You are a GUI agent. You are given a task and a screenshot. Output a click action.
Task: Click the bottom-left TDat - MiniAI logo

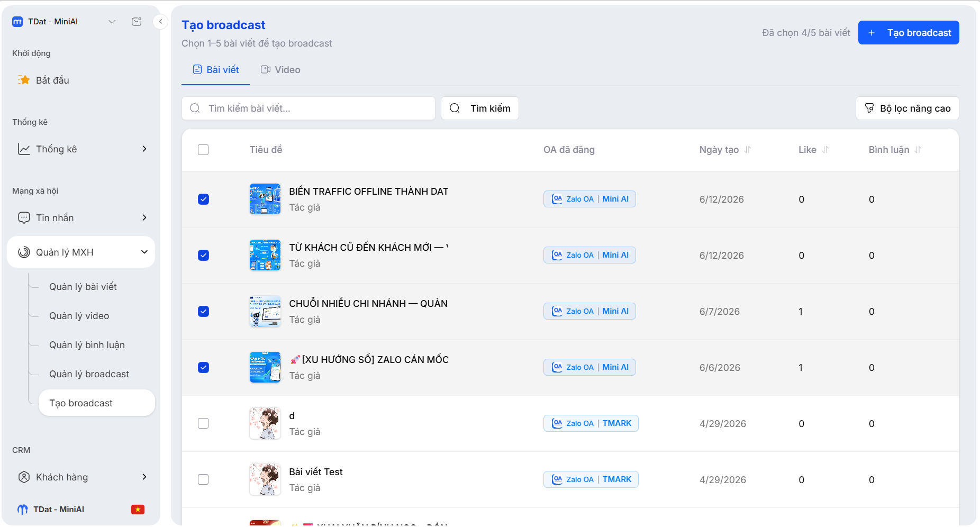(23, 510)
